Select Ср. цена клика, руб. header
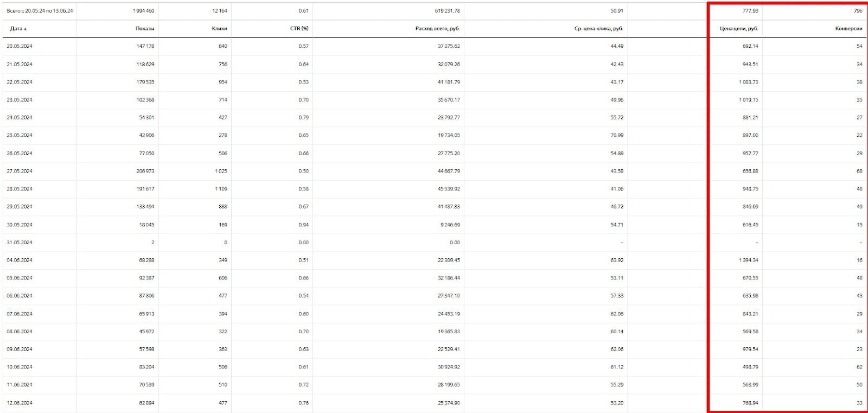The height and width of the screenshot is (413, 868). coord(599,29)
